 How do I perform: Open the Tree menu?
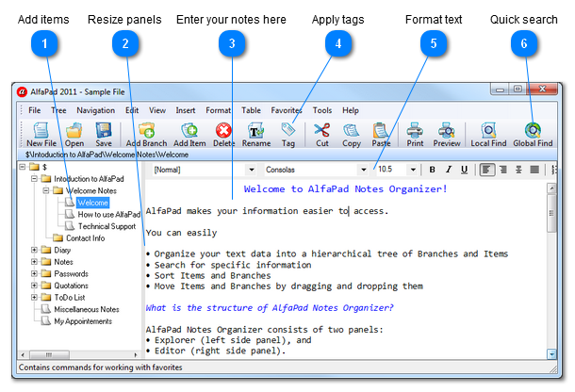[58, 110]
